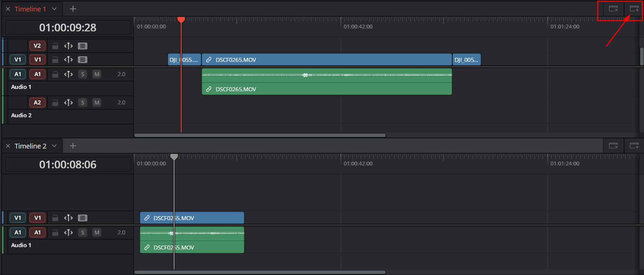Click the 01:00:08:06 timecode field in Timeline 2
The image size is (644, 275).
click(68, 164)
